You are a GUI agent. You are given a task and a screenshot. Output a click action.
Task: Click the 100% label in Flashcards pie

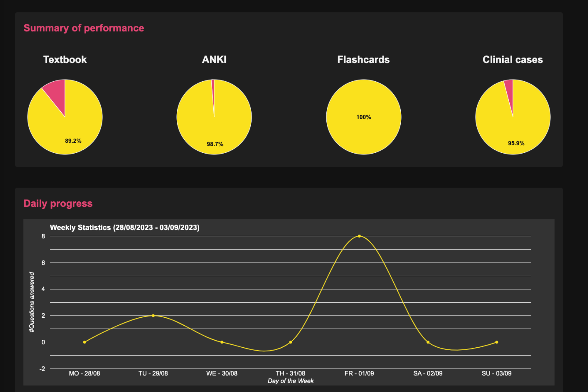pyautogui.click(x=364, y=117)
